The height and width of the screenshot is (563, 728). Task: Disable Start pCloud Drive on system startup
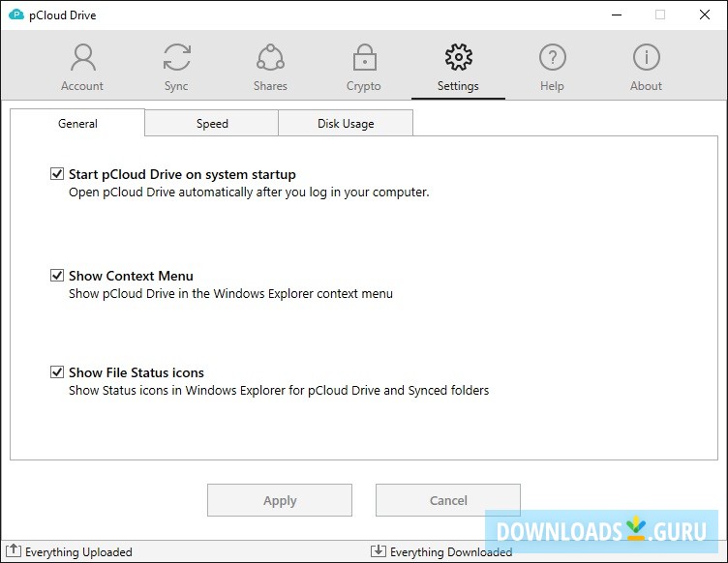57,174
